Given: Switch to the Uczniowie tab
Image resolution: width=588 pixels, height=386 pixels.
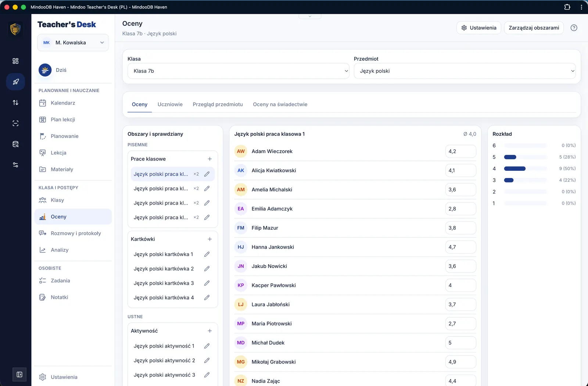Looking at the screenshot, I should pos(170,105).
